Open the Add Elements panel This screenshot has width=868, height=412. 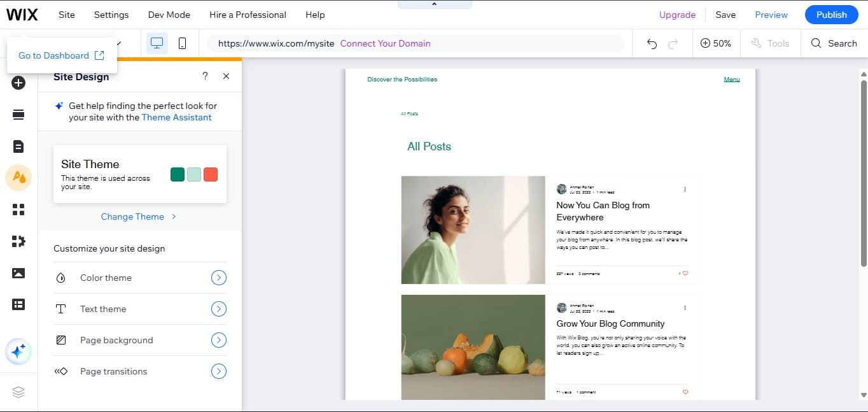tap(19, 83)
